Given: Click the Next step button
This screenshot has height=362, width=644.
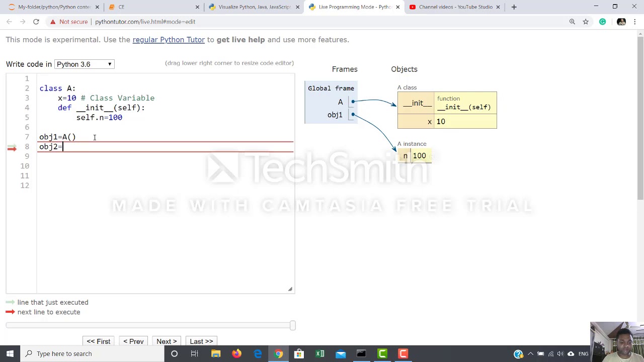Looking at the screenshot, I should click(x=167, y=341).
